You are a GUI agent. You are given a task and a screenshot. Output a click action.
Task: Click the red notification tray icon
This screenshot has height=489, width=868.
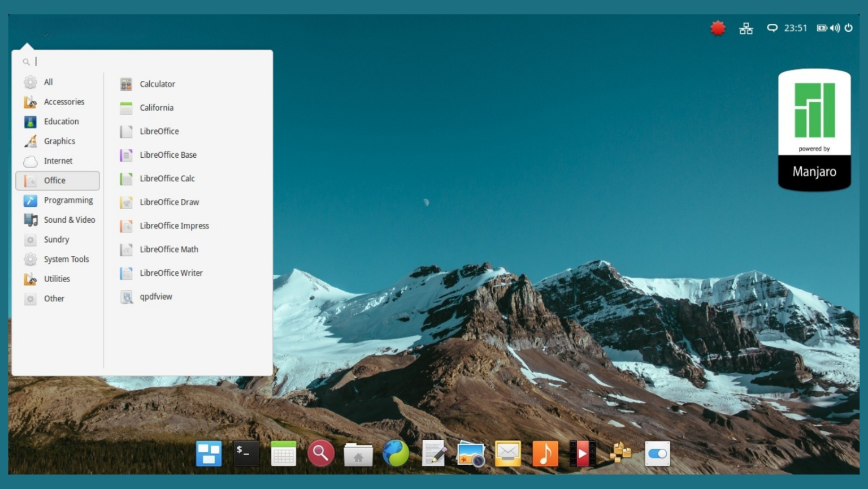click(x=718, y=28)
